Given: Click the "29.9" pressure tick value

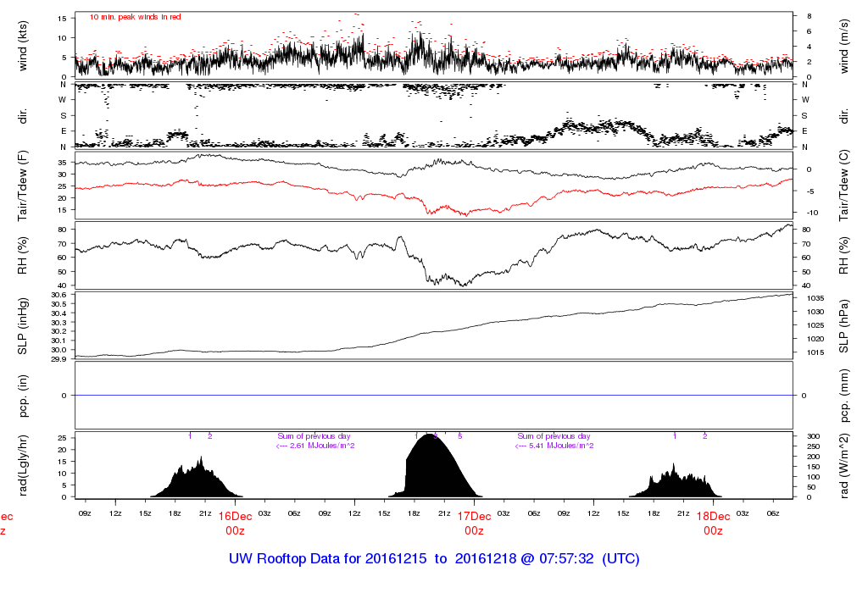Looking at the screenshot, I should [58, 359].
